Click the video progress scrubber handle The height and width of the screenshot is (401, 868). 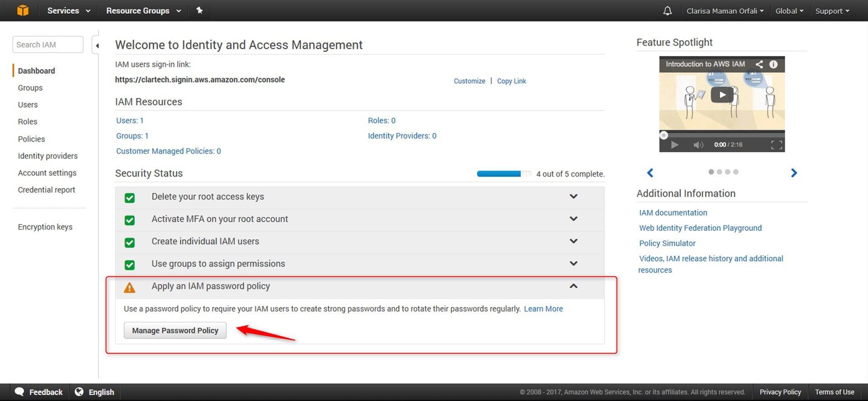[x=664, y=135]
